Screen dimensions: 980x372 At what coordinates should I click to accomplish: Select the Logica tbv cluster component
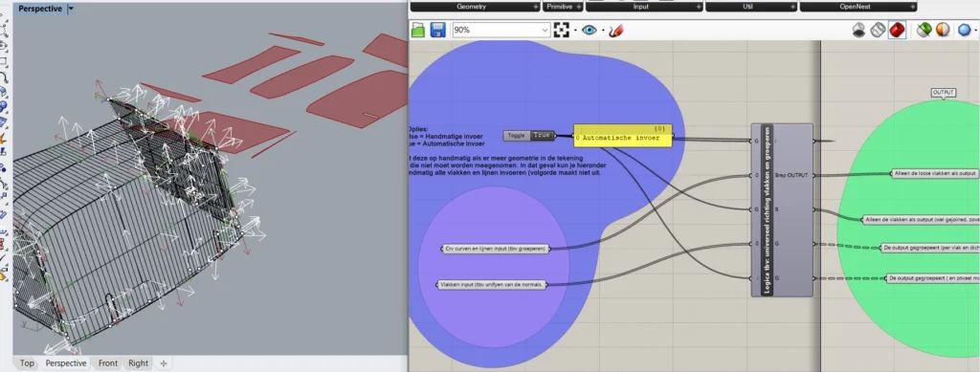(782, 209)
